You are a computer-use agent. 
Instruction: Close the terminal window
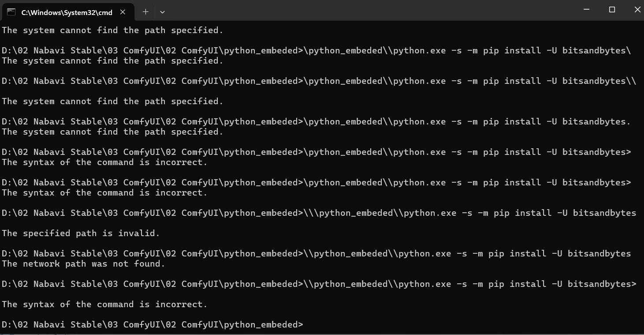coord(637,10)
